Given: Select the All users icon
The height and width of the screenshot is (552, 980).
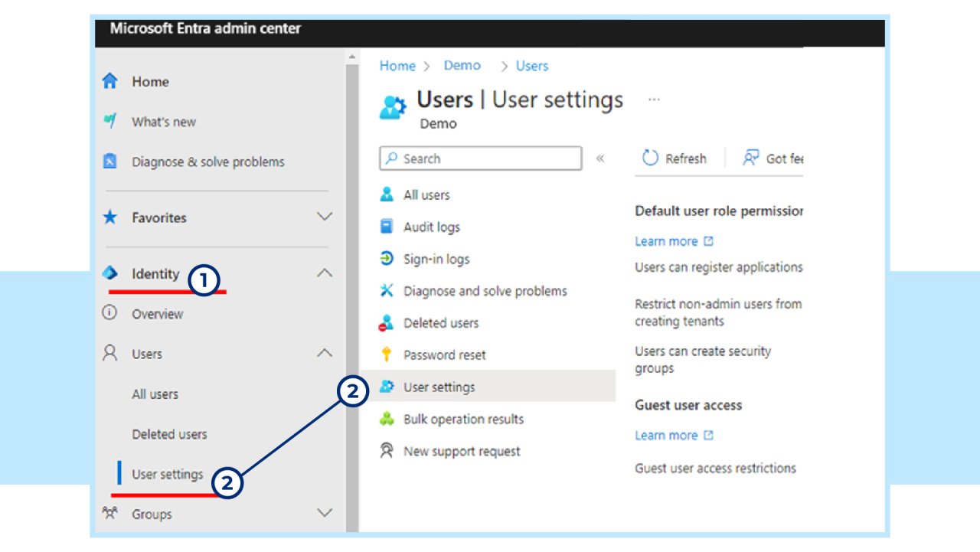Looking at the screenshot, I should coord(388,194).
